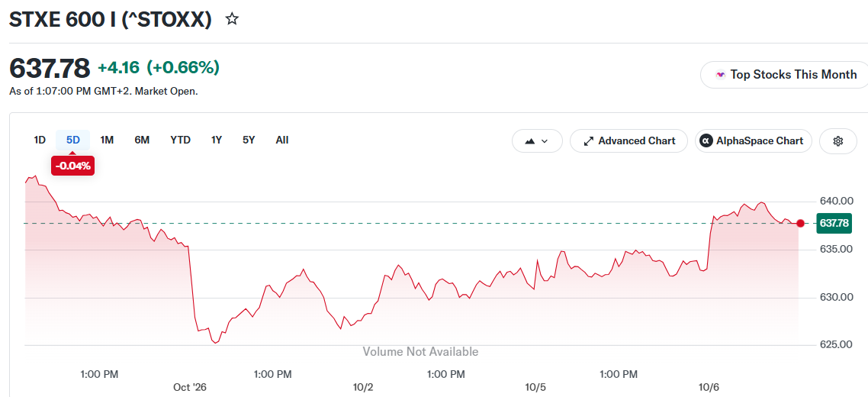Select the All range tab
Image resolution: width=868 pixels, height=397 pixels.
(x=281, y=140)
